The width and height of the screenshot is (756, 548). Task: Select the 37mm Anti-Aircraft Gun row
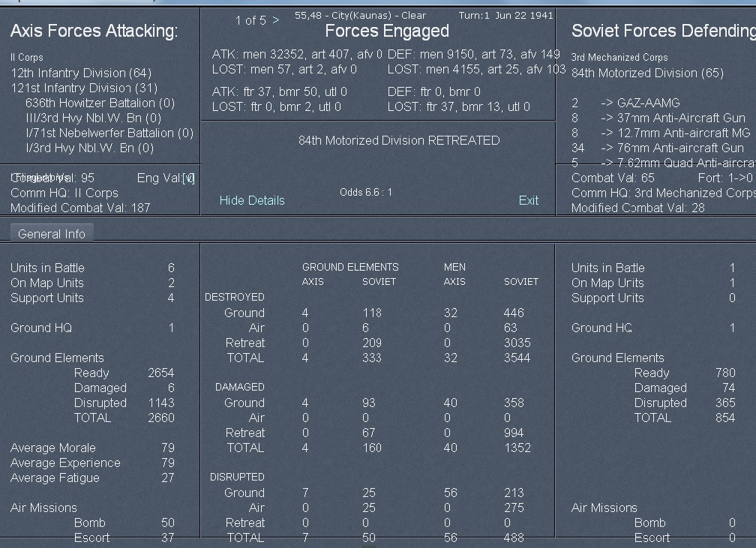pos(658,118)
